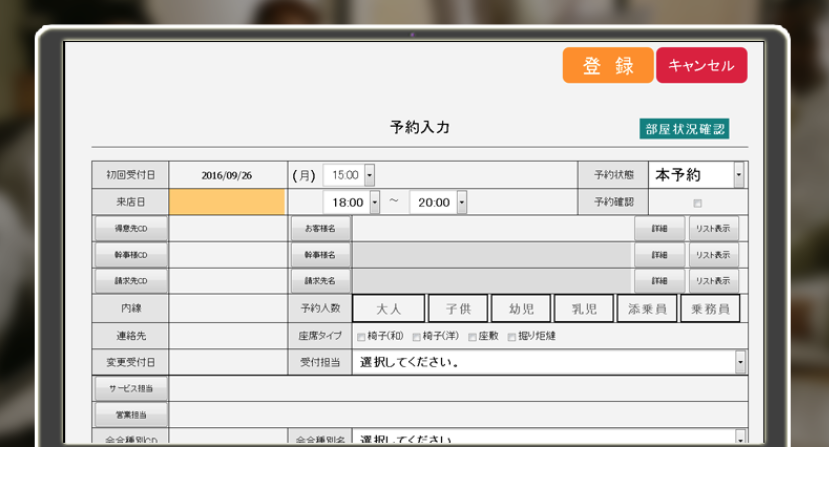Click the orange 来店日 date field

point(227,203)
